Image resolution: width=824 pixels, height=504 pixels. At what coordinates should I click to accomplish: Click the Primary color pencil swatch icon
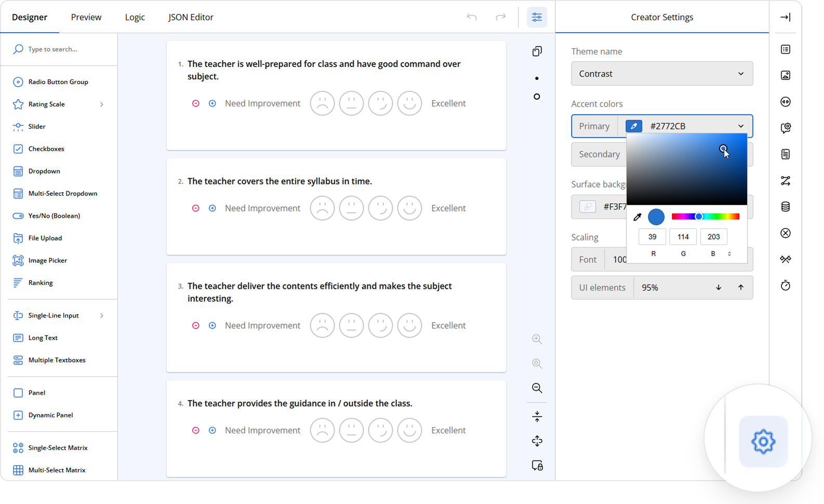pyautogui.click(x=634, y=126)
